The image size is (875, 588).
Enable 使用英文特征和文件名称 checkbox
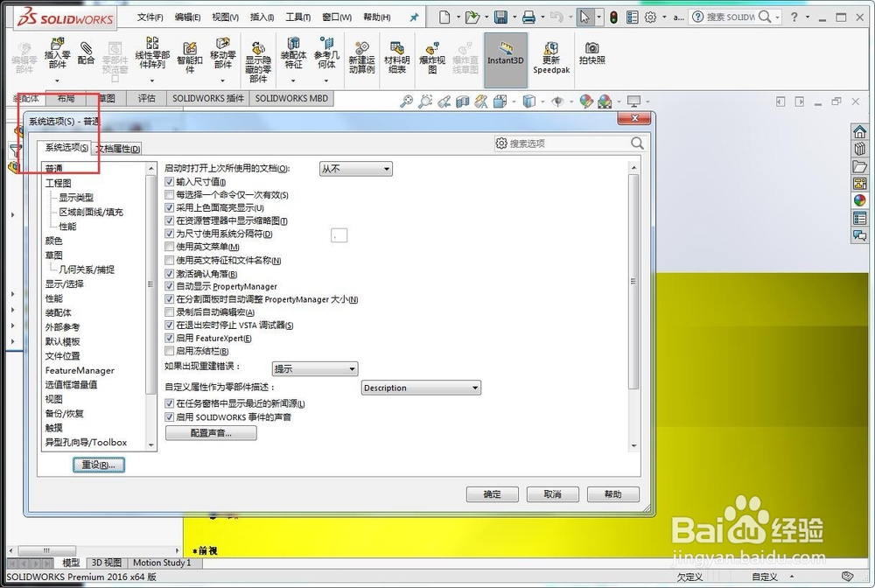tap(170, 261)
